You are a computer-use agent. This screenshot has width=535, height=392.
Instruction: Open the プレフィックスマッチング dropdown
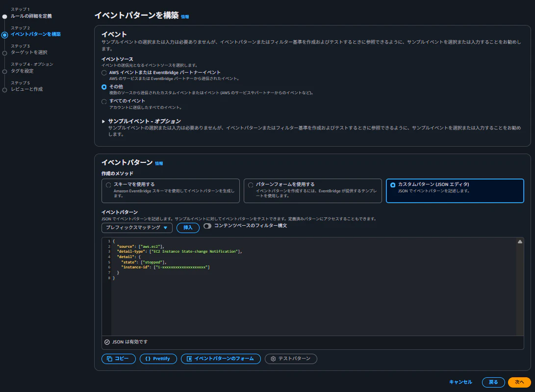[x=137, y=228]
